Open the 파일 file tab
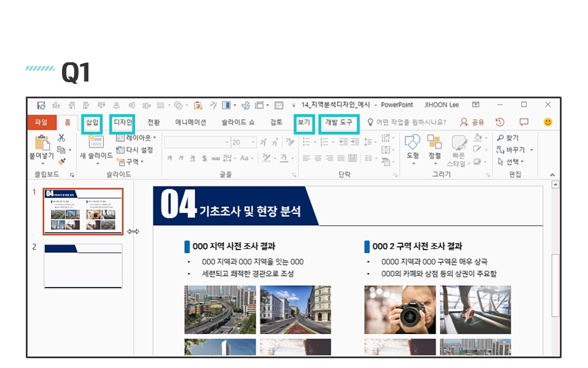Viewport: 588px width, 368px height. [x=41, y=122]
